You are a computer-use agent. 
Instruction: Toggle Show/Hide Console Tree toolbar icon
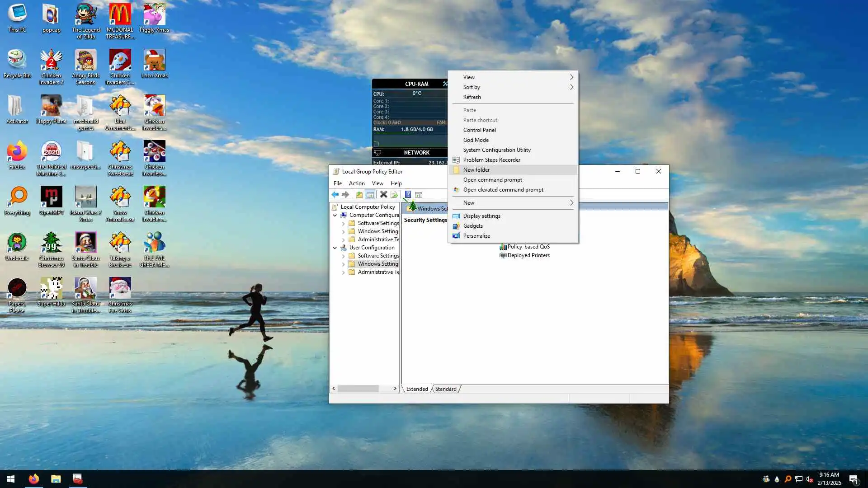(x=370, y=195)
